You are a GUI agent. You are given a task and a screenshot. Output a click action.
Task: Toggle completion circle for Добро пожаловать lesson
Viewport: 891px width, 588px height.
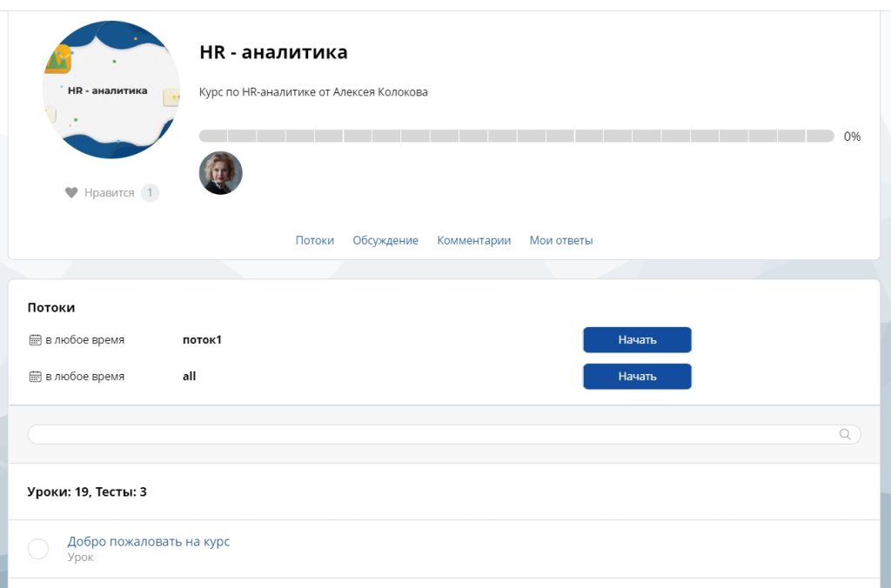click(x=38, y=549)
